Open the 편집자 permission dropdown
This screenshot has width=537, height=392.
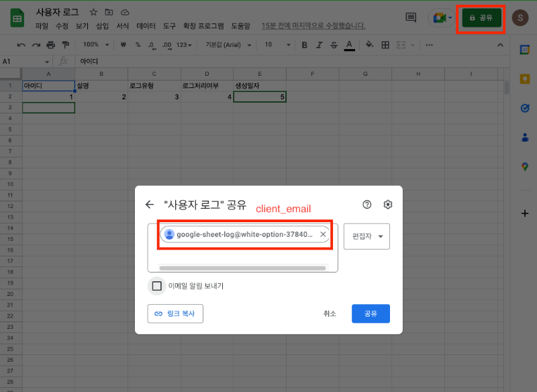367,236
